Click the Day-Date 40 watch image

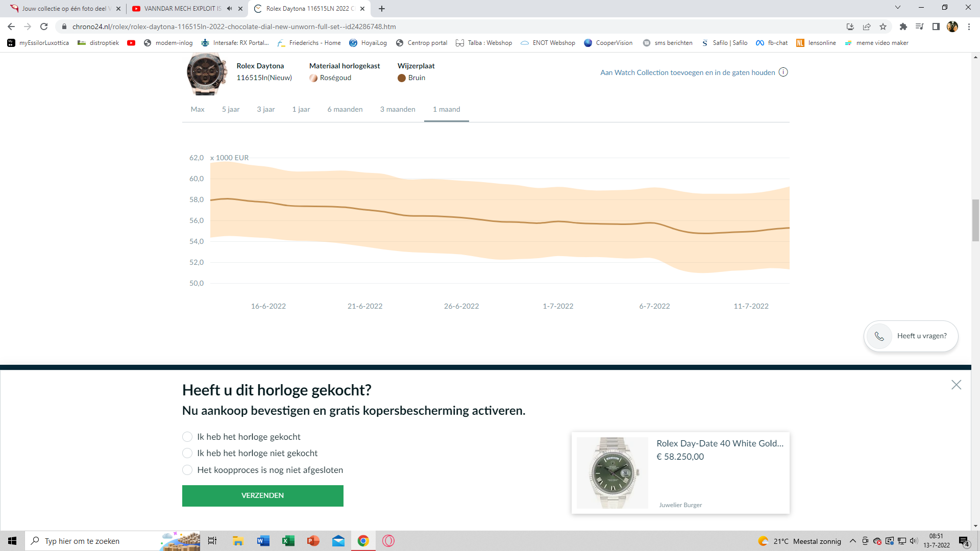612,473
